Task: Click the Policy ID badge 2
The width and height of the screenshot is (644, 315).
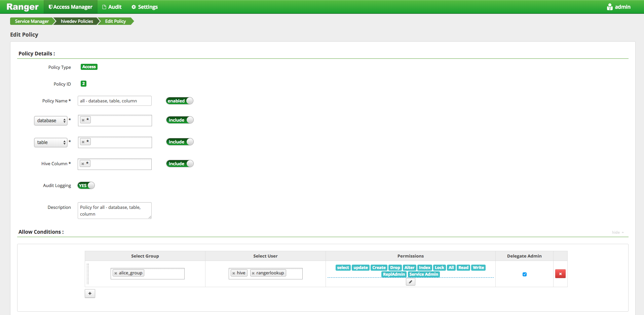Action: pyautogui.click(x=83, y=84)
